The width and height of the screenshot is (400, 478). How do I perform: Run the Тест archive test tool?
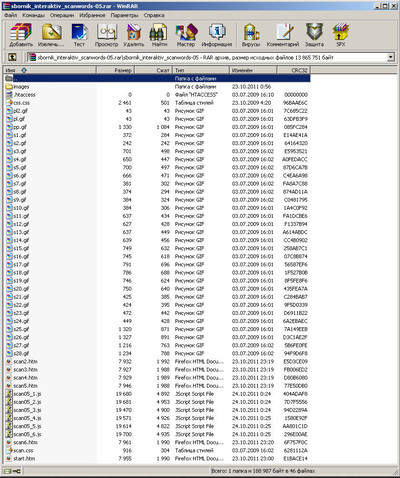[79, 35]
